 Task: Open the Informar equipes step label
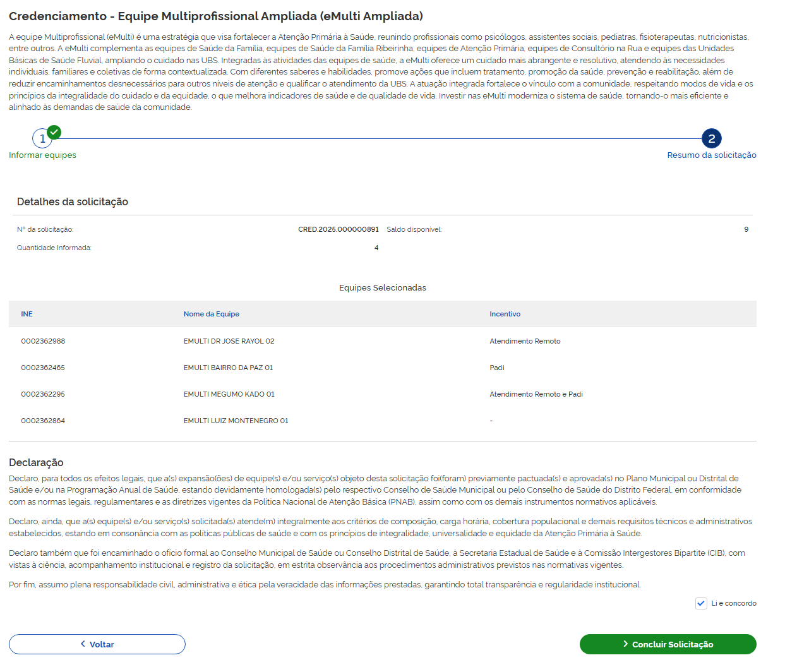tap(42, 155)
